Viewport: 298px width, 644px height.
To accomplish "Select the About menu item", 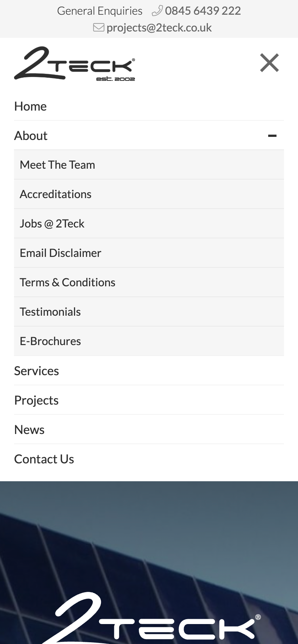I will tap(31, 136).
